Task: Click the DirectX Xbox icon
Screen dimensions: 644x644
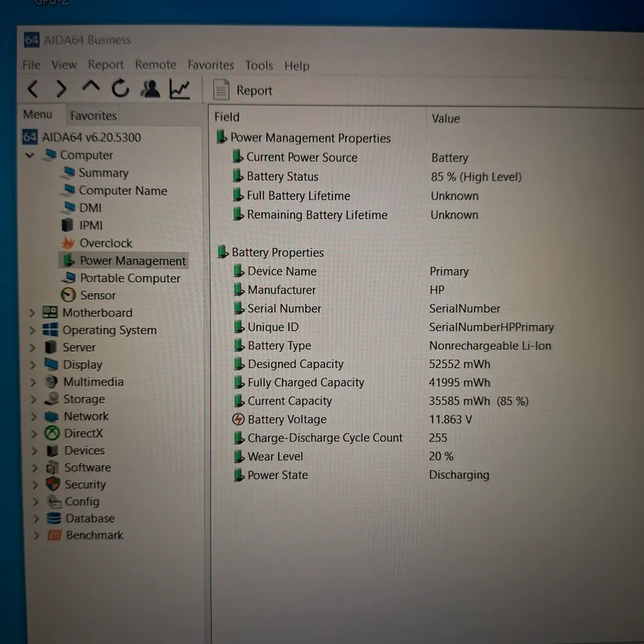Action: 52,433
